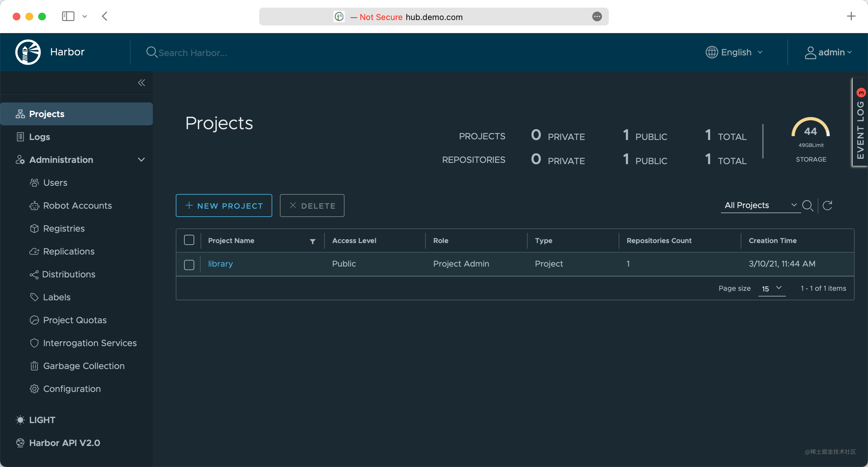Open the All Projects filter dropdown
The height and width of the screenshot is (467, 868).
[760, 205]
